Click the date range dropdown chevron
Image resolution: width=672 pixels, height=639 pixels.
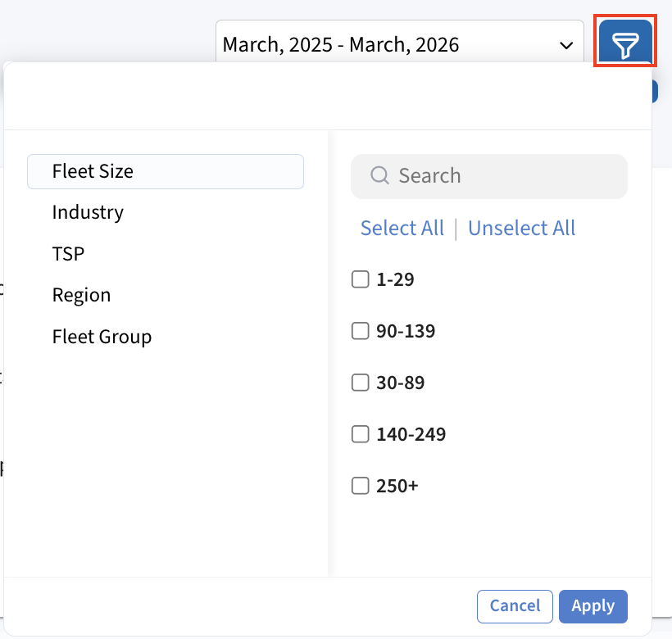pos(566,45)
